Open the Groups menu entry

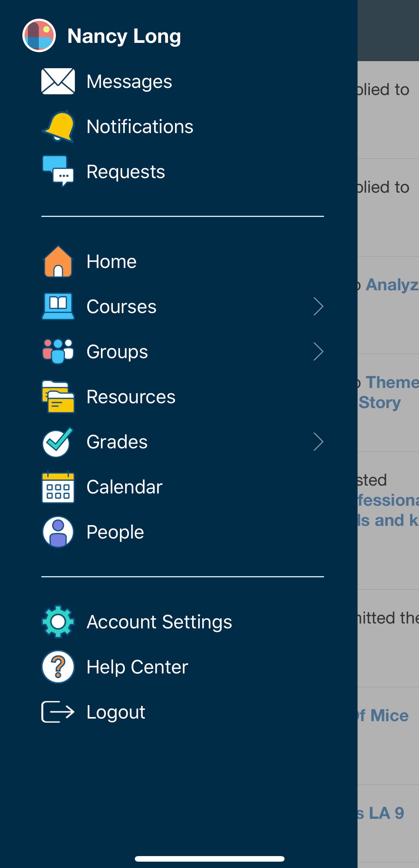(117, 352)
